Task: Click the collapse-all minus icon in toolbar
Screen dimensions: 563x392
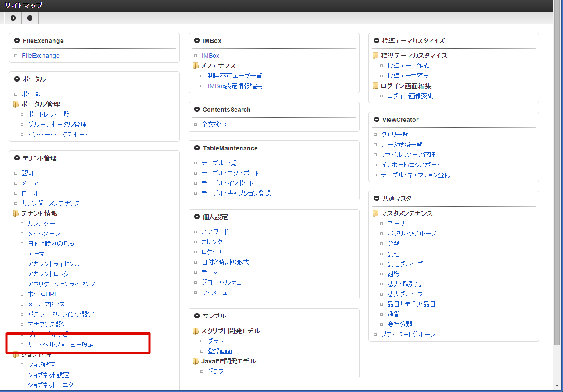Action: pos(30,18)
